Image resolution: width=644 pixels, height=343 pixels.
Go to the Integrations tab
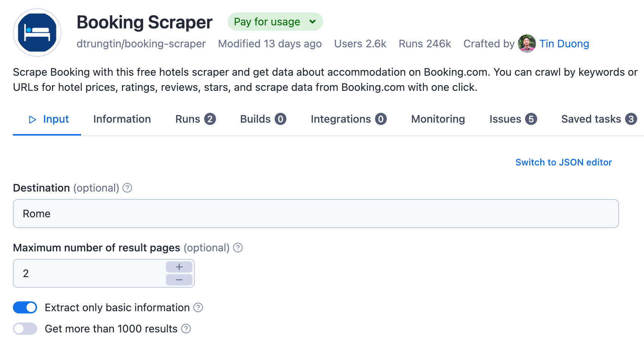(349, 119)
